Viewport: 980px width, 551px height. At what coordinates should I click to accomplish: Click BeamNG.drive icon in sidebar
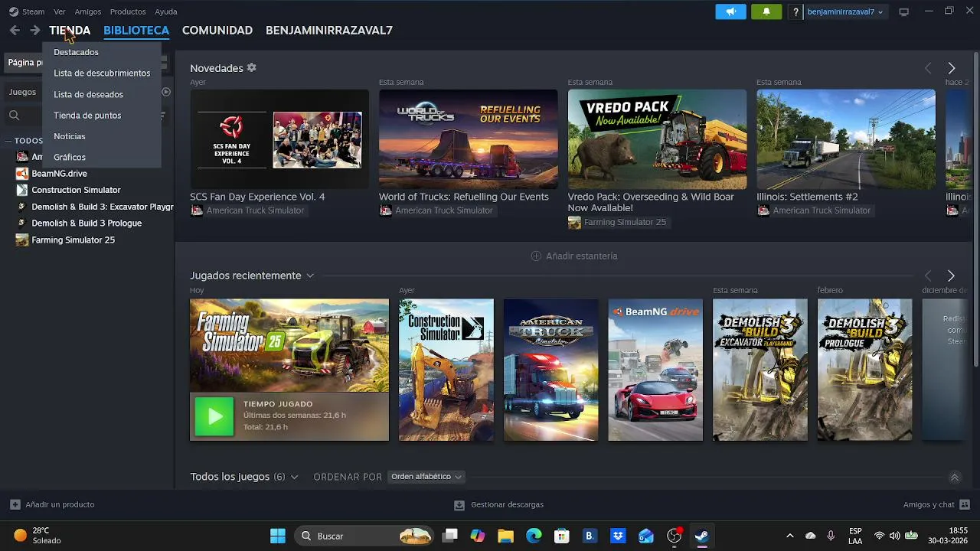(x=22, y=173)
